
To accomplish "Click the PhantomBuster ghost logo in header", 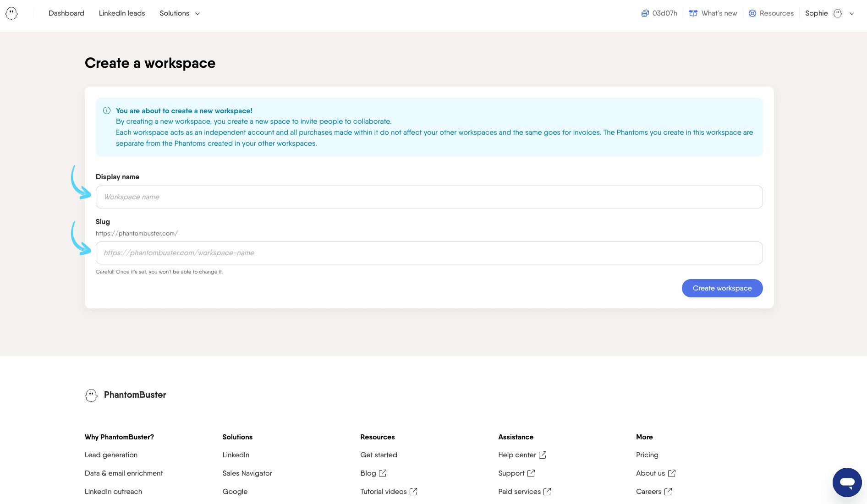I will 11,13.
